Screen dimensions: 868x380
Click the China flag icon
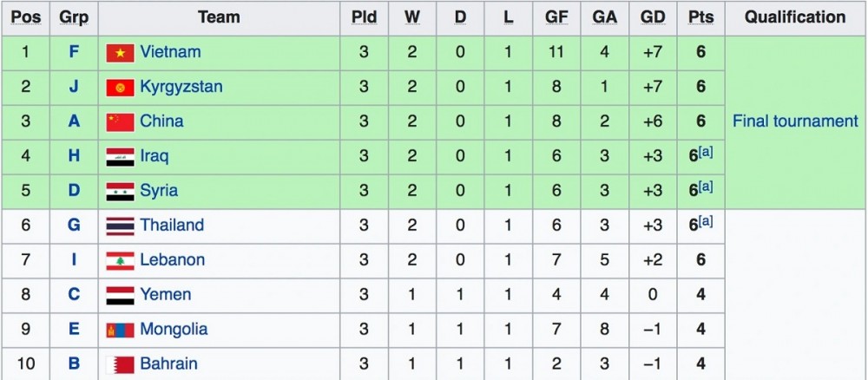coord(120,122)
